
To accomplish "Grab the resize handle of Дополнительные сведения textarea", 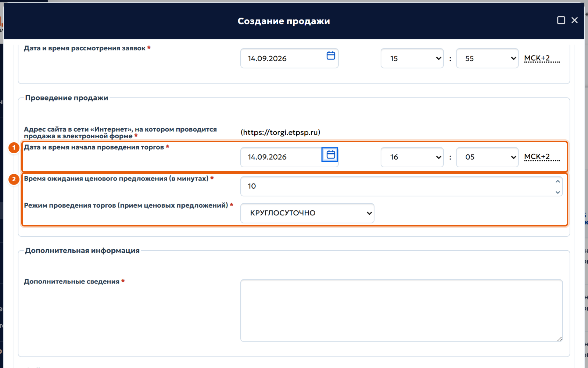I will 559,339.
